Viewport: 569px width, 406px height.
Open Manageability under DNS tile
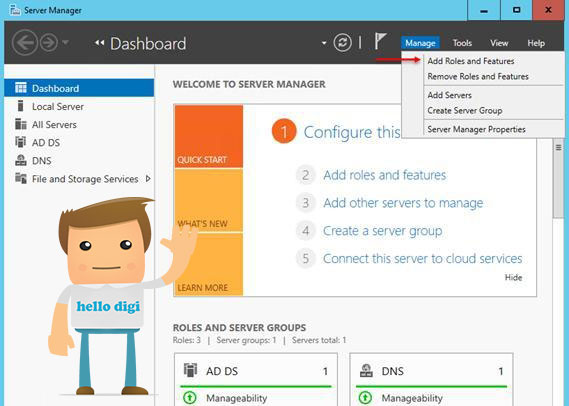pos(412,398)
